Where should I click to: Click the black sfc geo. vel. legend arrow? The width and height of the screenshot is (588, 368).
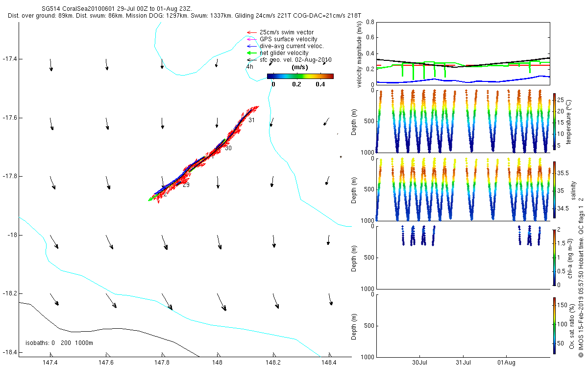pos(252,60)
